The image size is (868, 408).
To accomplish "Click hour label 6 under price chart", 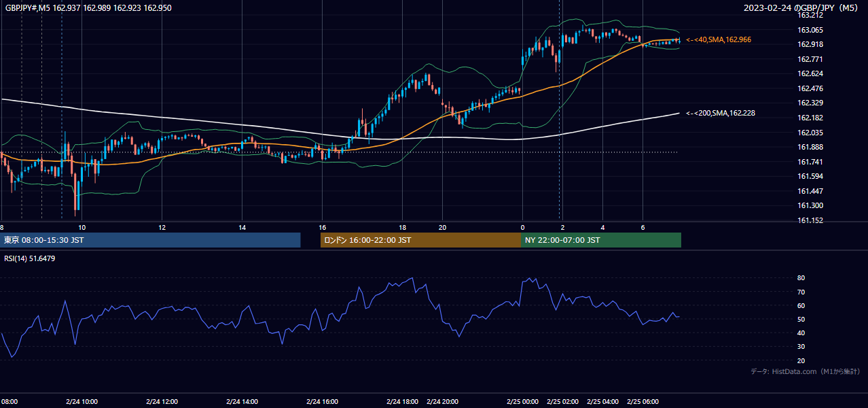I will 643,228.
